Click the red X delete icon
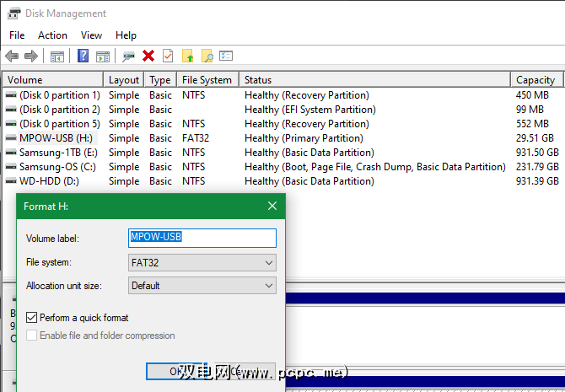Image resolution: width=565 pixels, height=392 pixels. 148,56
